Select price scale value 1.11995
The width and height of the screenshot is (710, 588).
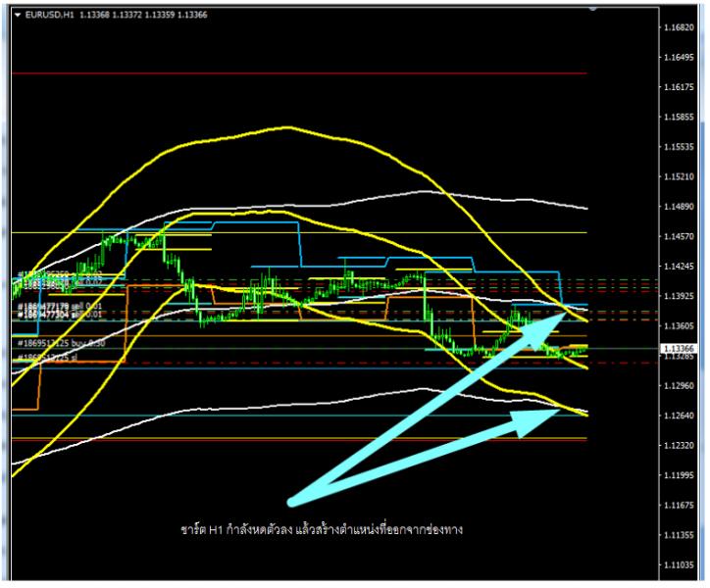click(x=679, y=475)
